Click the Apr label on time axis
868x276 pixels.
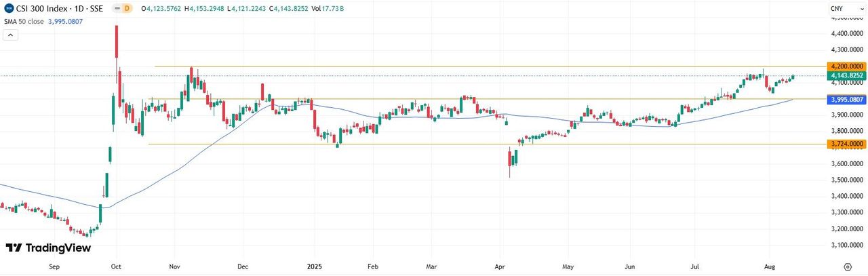[500, 268]
